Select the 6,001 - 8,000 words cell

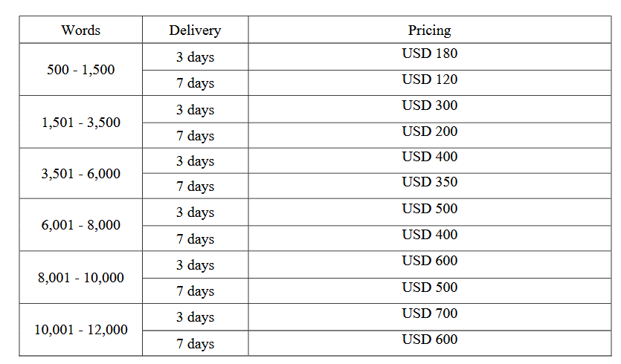tap(81, 225)
